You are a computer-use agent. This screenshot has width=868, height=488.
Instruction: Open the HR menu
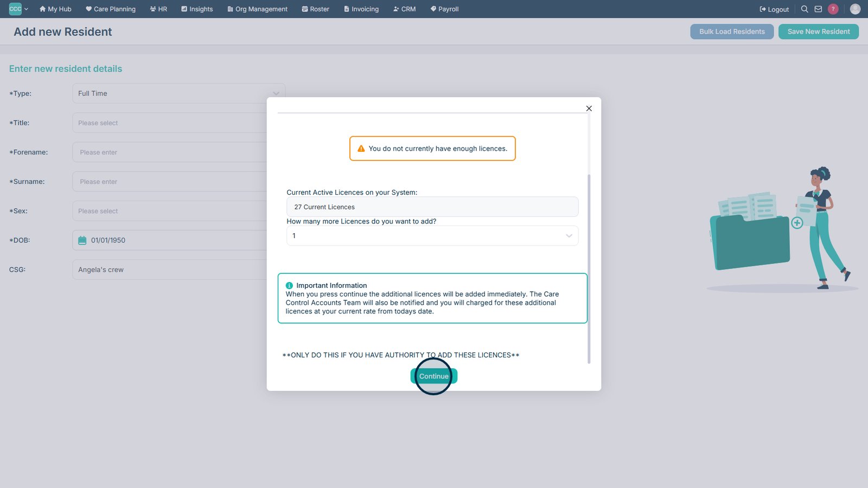coord(158,9)
